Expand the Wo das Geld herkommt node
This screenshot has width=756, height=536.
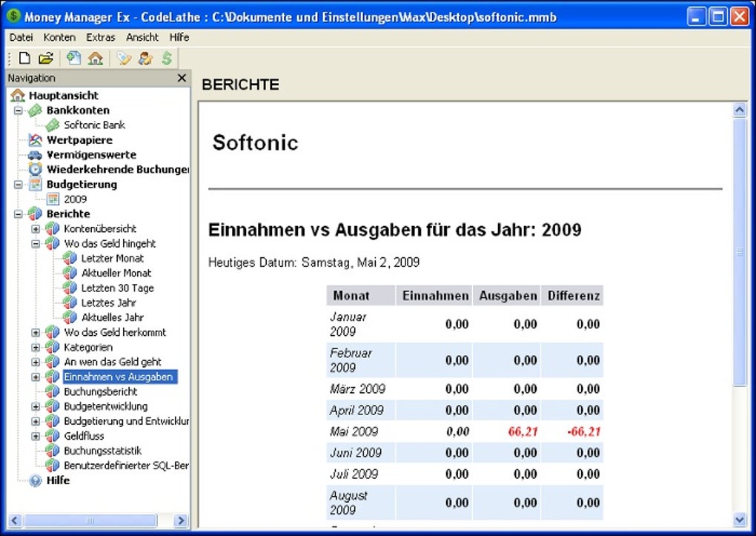(x=36, y=332)
